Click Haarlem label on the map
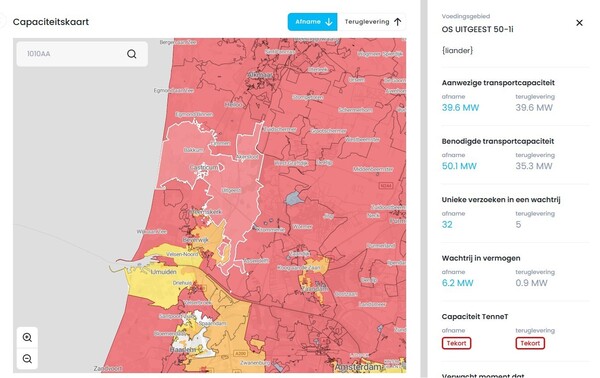Screen dimensions: 600x378 (183, 350)
